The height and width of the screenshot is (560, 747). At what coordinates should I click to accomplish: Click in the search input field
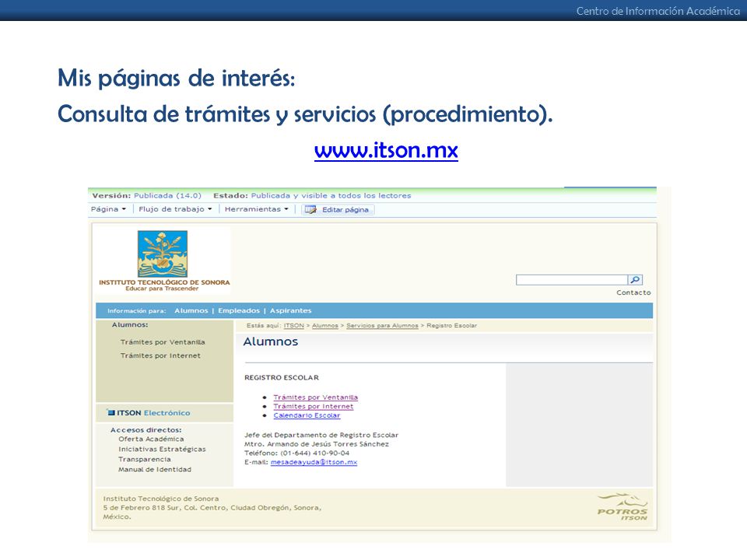click(x=572, y=280)
